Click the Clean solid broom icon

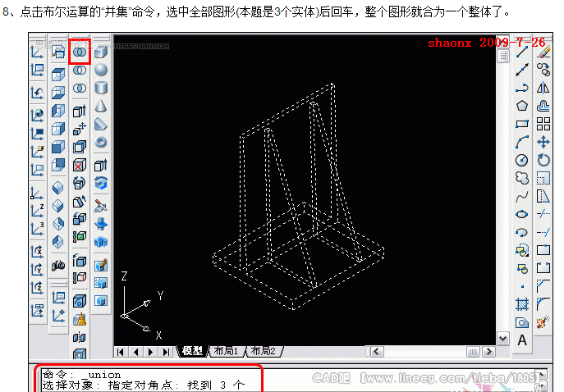point(80,319)
